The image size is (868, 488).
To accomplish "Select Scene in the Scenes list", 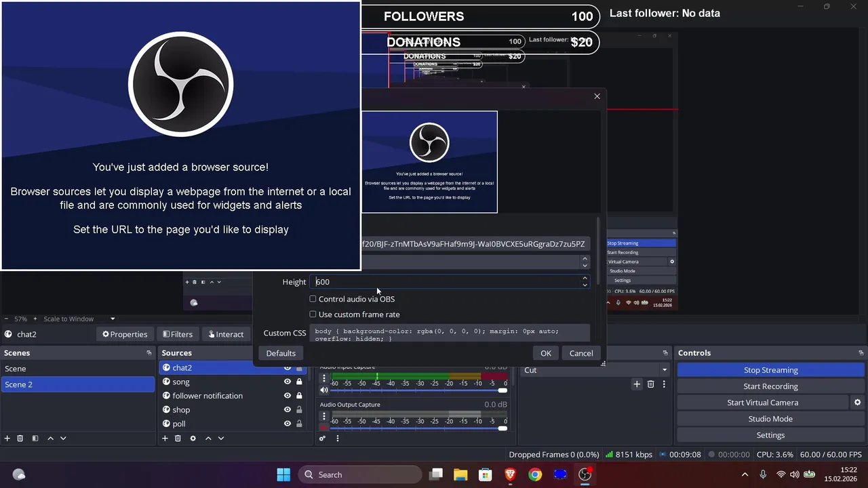I will (x=78, y=369).
